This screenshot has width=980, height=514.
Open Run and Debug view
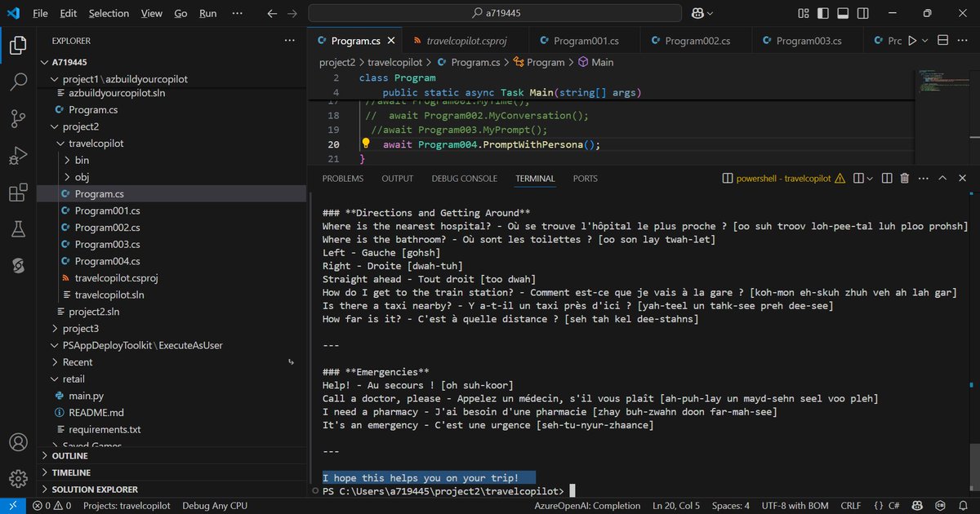[18, 155]
